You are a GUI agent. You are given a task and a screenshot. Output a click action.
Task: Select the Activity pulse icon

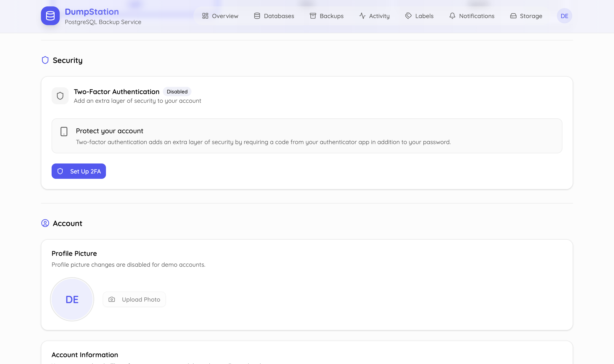pos(362,16)
